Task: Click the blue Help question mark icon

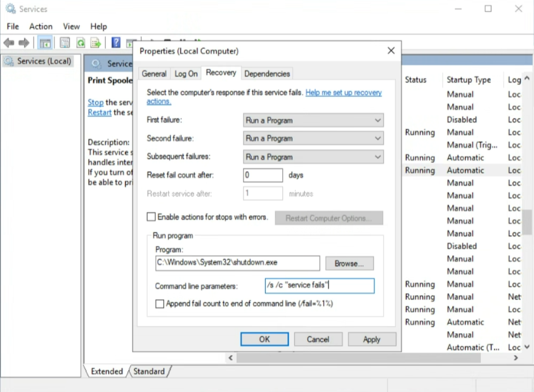Action: pyautogui.click(x=116, y=42)
